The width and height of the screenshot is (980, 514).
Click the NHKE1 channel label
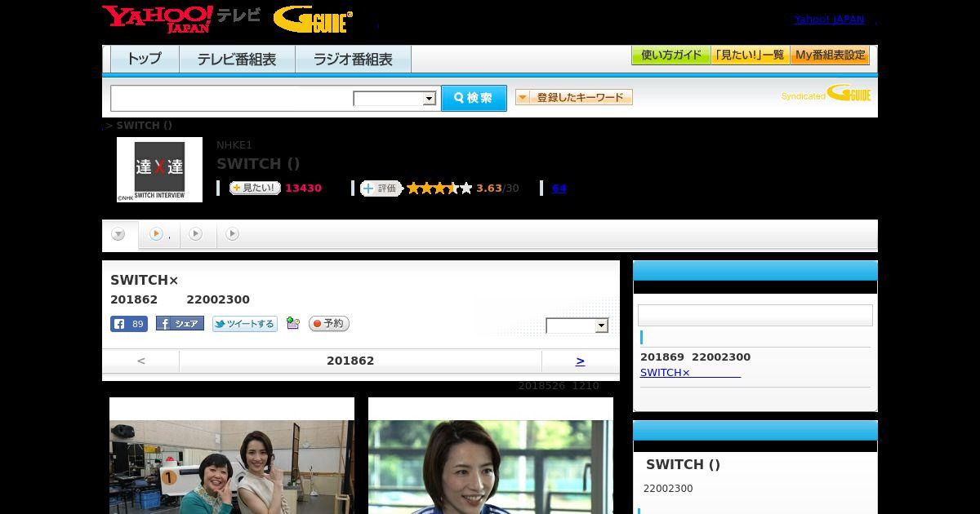tap(234, 145)
